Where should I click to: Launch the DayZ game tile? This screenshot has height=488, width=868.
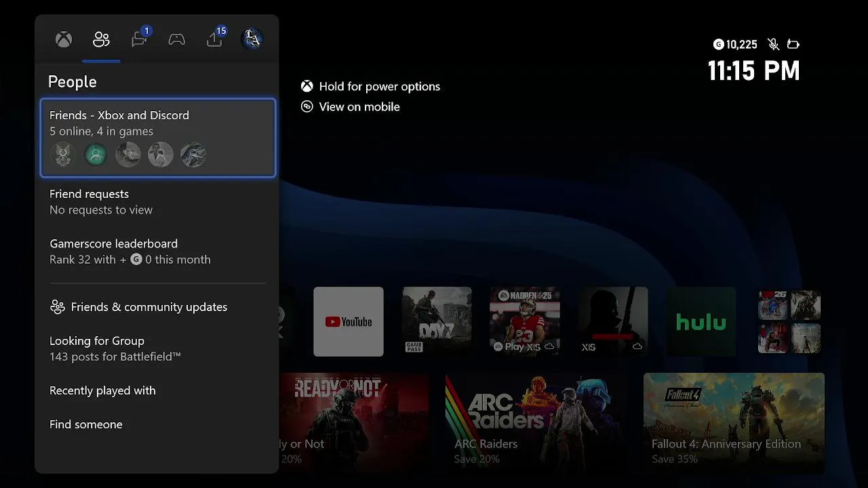pos(437,322)
